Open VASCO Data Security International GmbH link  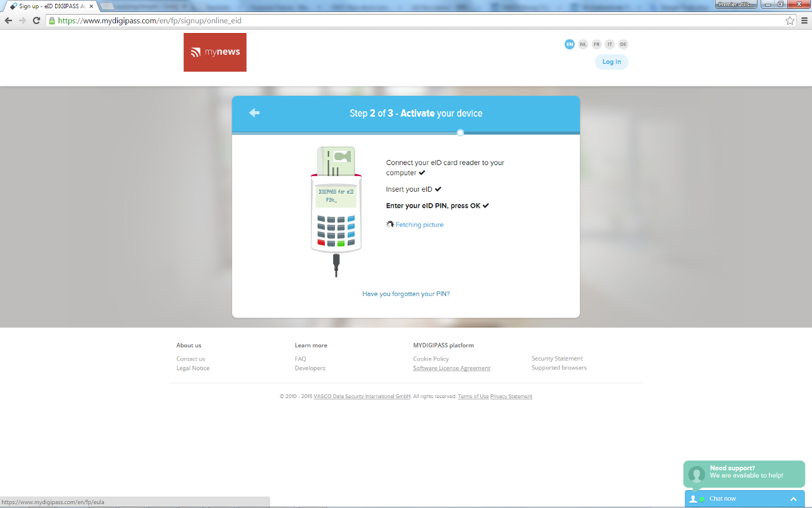click(x=362, y=396)
